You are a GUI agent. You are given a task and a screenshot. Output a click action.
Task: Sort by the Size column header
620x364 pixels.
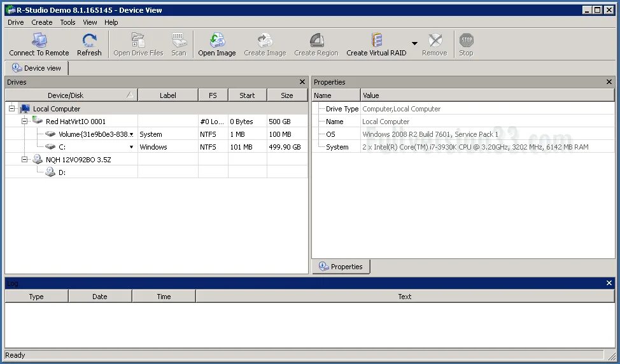(287, 95)
